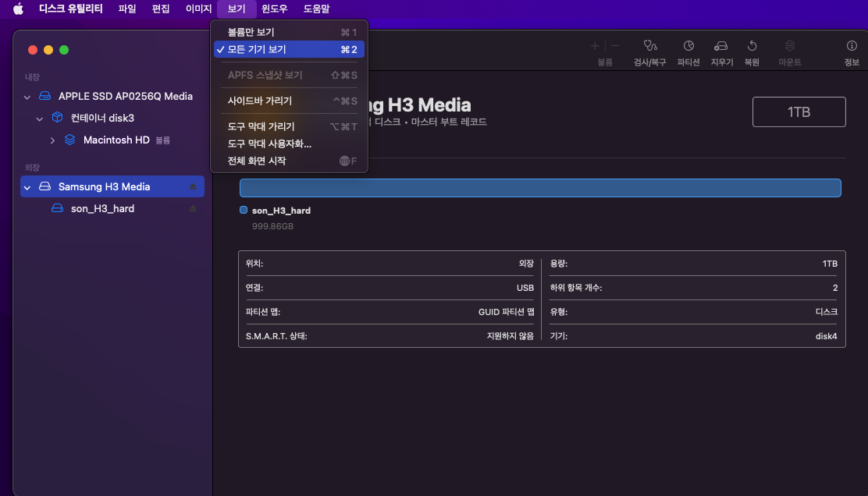Click 하위 항목 개수 value 2
868x496 pixels.
click(834, 288)
